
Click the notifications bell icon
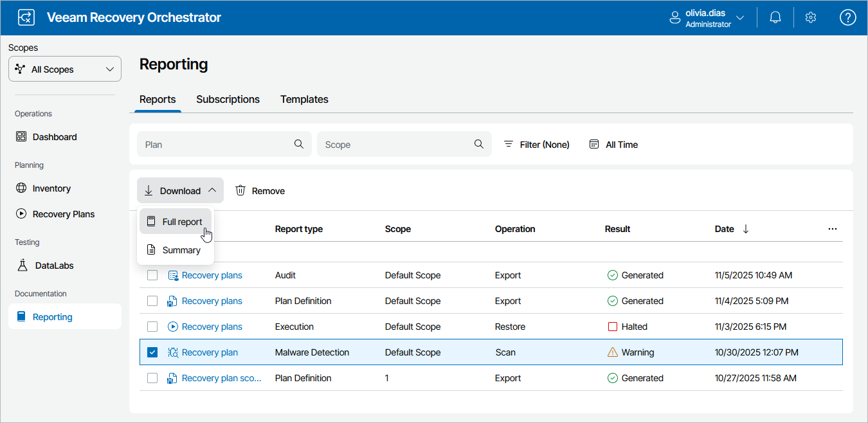pos(775,18)
